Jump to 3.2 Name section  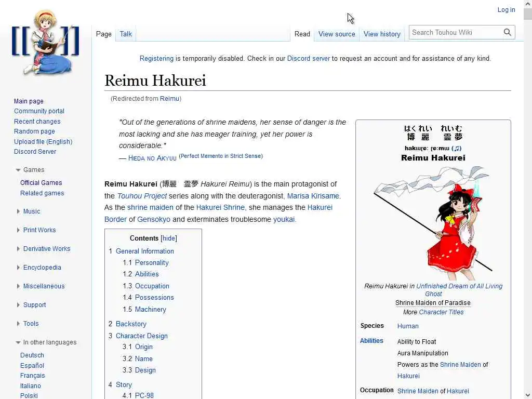pyautogui.click(x=144, y=358)
